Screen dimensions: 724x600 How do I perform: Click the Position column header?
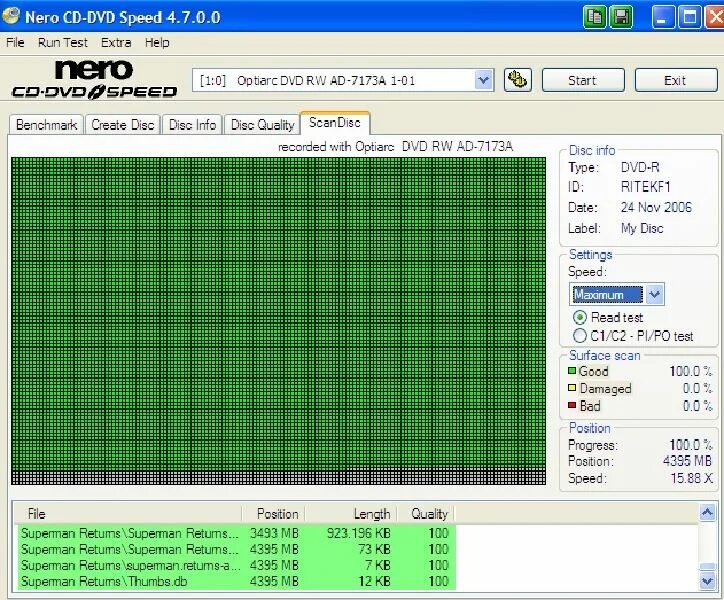(x=273, y=514)
